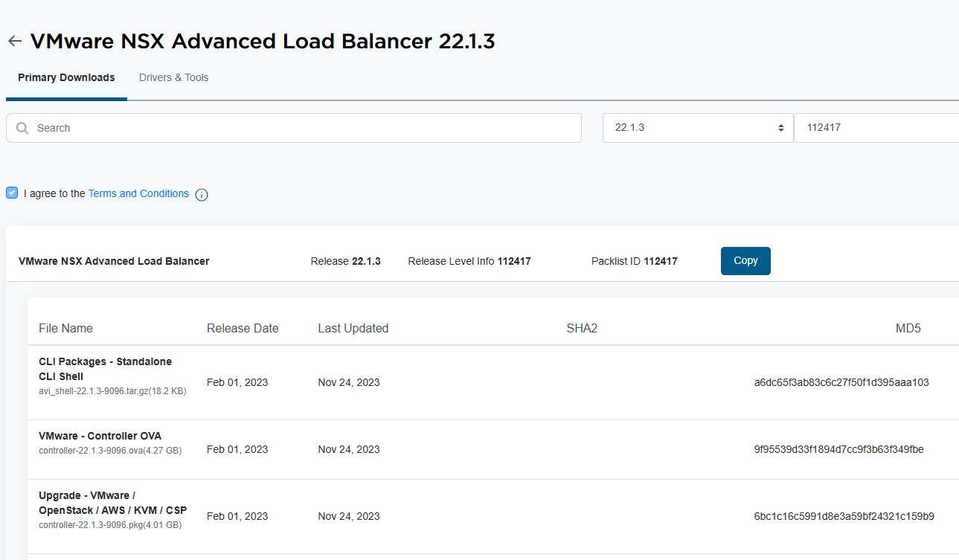Open the 22.1.3 version dropdown
Image resolution: width=959 pixels, height=560 pixels.
click(x=698, y=128)
